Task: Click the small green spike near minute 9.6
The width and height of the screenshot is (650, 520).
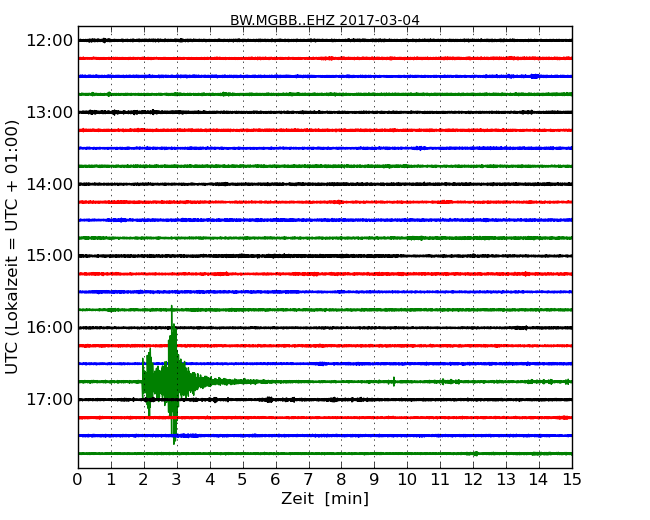Action: click(394, 381)
